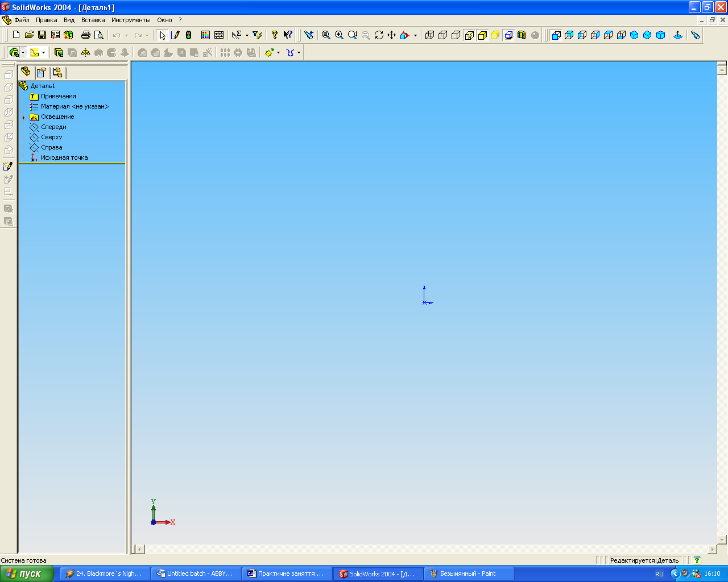Select the Спереди plane in tree
728x582 pixels.
53,127
